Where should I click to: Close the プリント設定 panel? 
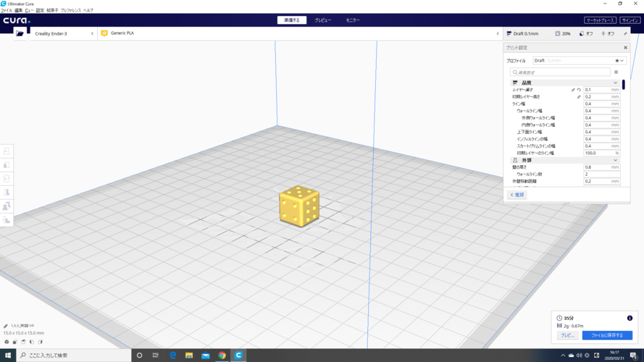[625, 48]
